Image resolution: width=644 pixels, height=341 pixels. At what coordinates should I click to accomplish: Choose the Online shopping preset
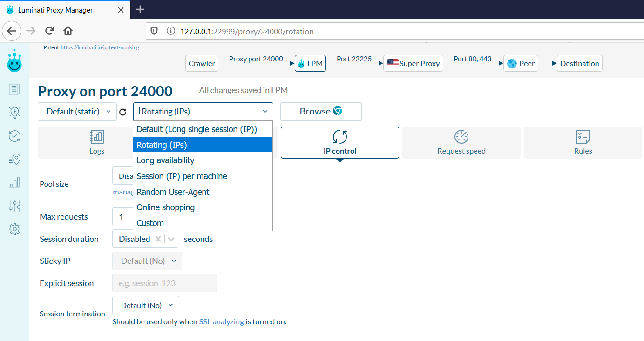click(203, 207)
